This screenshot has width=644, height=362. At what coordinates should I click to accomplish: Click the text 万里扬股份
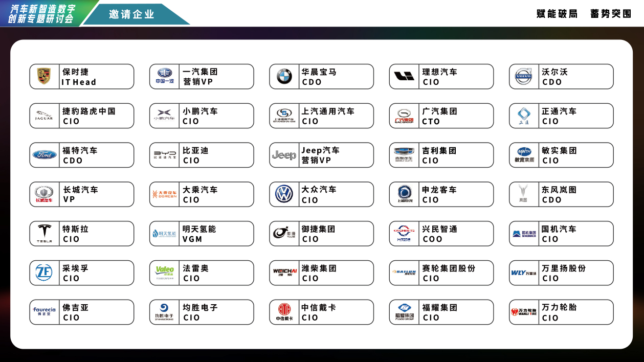(564, 268)
